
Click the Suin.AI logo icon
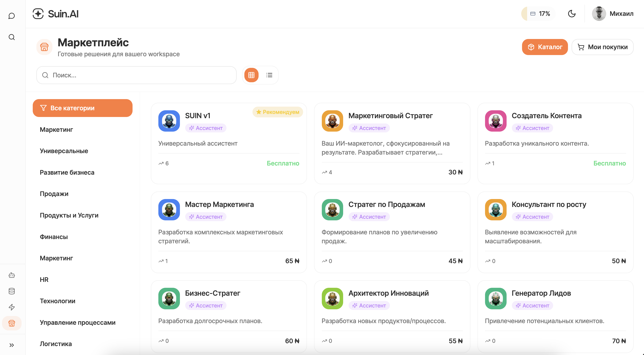38,14
